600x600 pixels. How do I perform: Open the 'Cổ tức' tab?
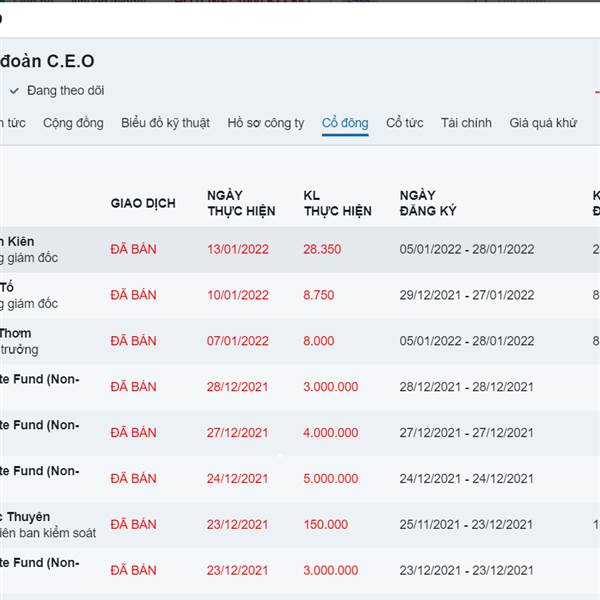click(x=404, y=123)
